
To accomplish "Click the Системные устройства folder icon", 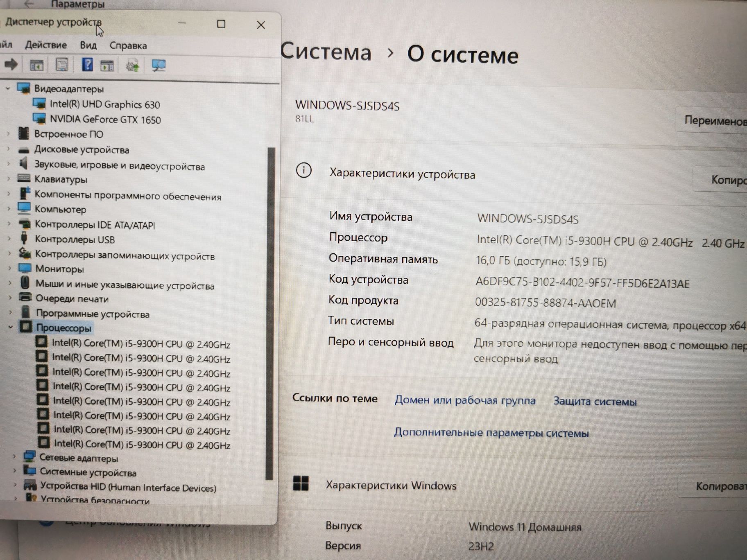I will tap(30, 470).
